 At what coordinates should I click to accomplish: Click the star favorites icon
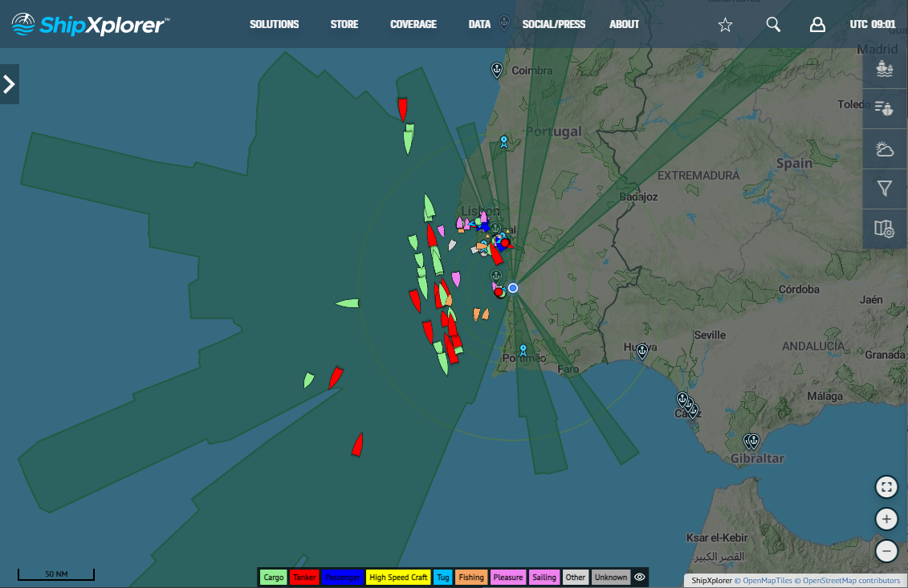[x=725, y=25]
